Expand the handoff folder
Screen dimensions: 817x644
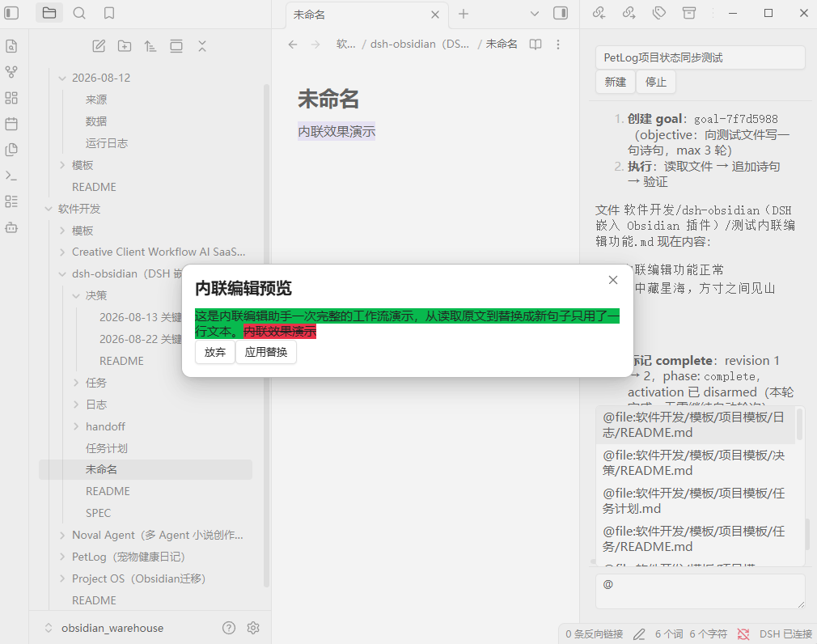pos(76,426)
